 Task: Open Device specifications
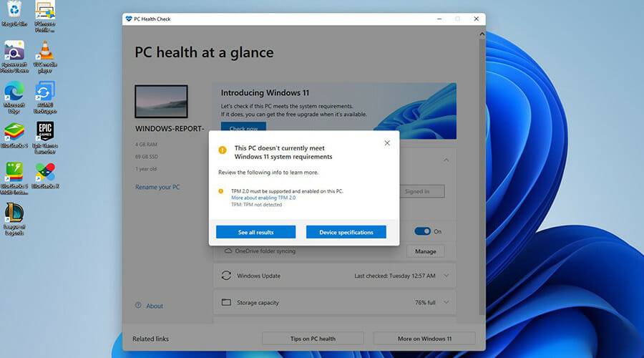[x=346, y=232]
